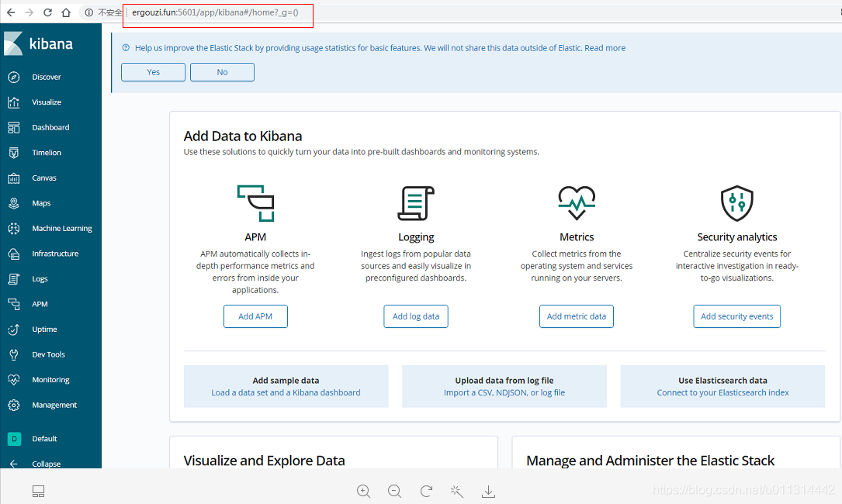The image size is (842, 504).
Task: Select the Dashboard menu label
Action: [50, 128]
